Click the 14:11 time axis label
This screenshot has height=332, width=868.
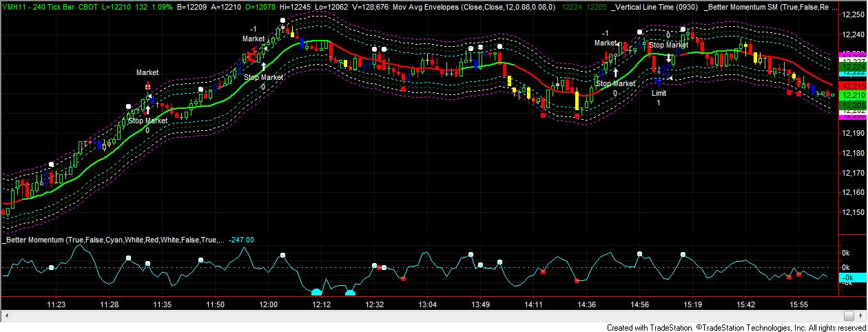coord(533,304)
